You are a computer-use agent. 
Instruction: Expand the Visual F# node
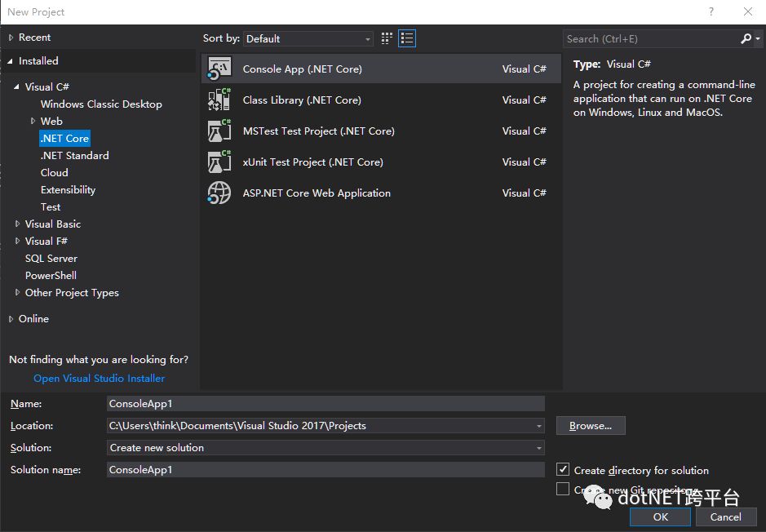pyautogui.click(x=17, y=241)
